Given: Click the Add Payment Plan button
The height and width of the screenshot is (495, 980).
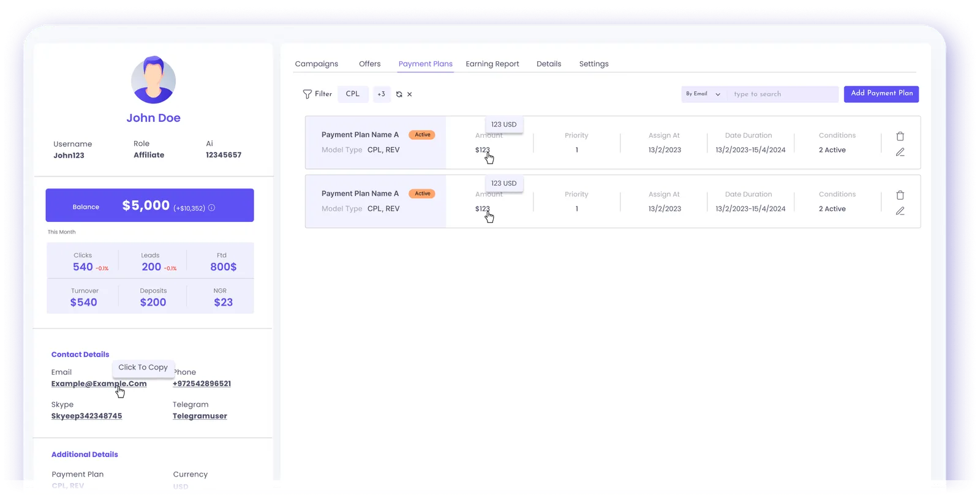Looking at the screenshot, I should click(x=881, y=94).
